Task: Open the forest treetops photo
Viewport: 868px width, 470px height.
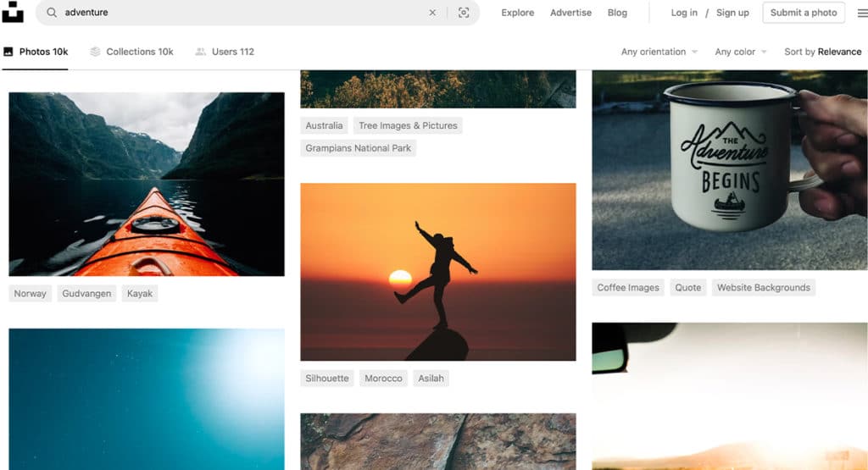Action: (x=438, y=89)
